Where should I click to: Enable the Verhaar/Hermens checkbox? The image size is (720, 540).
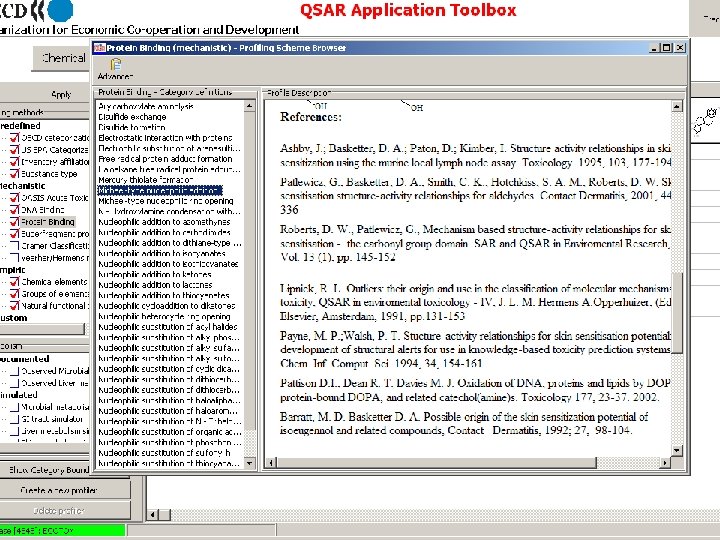click(x=15, y=258)
